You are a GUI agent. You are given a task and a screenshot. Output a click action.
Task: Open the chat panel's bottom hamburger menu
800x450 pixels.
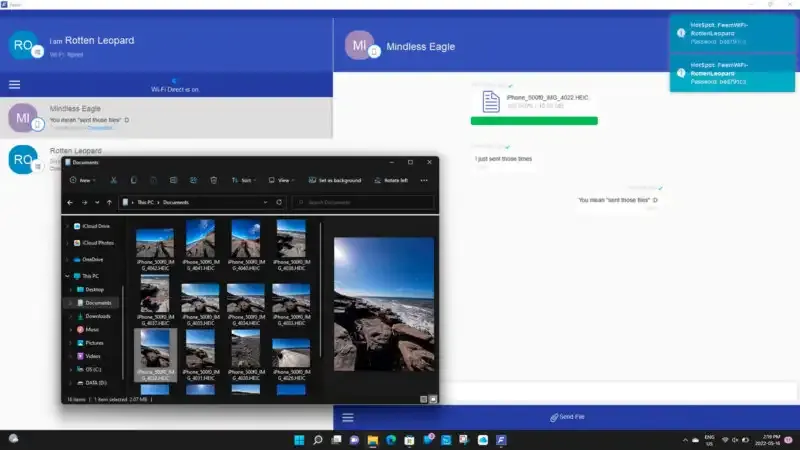tap(348, 417)
